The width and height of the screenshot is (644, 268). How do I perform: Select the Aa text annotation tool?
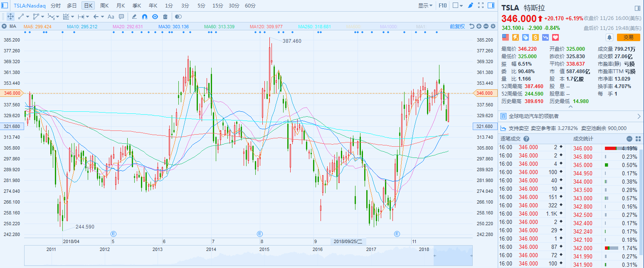(x=111, y=17)
